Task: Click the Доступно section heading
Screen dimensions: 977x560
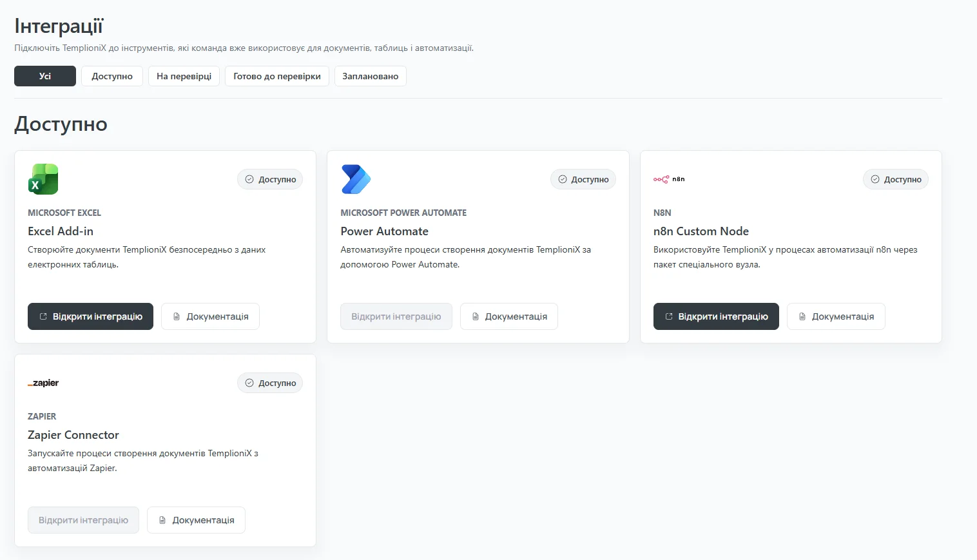Action: point(61,124)
